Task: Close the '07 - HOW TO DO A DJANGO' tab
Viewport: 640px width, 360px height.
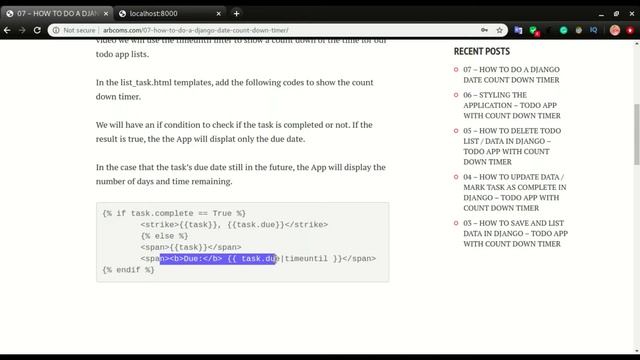Action: [106, 13]
